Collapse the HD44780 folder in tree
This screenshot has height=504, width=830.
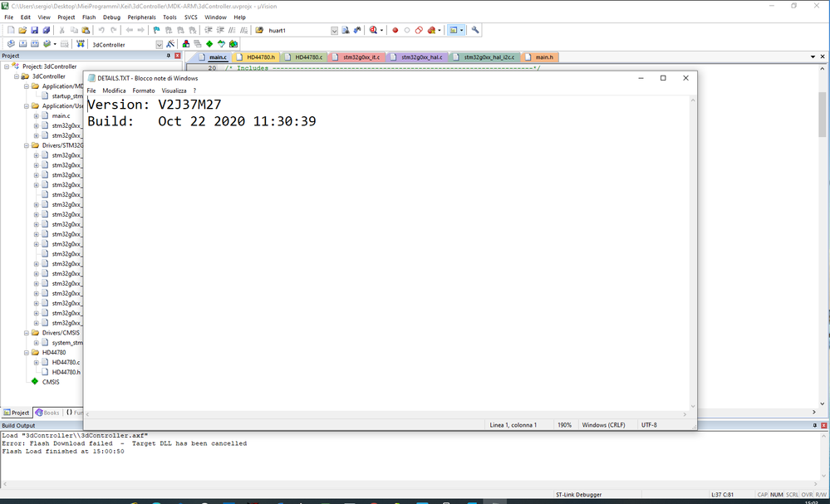pyautogui.click(x=27, y=353)
